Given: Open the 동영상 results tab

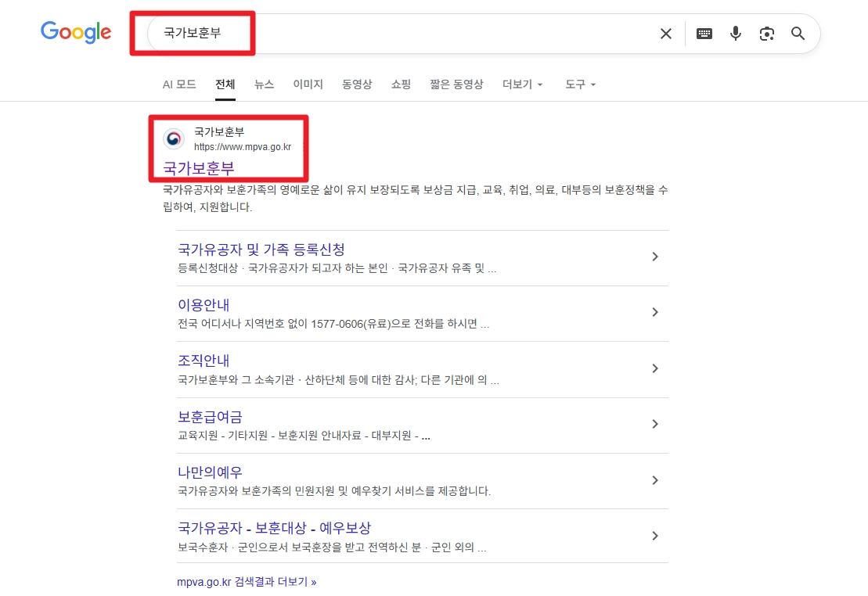Looking at the screenshot, I should click(357, 84).
